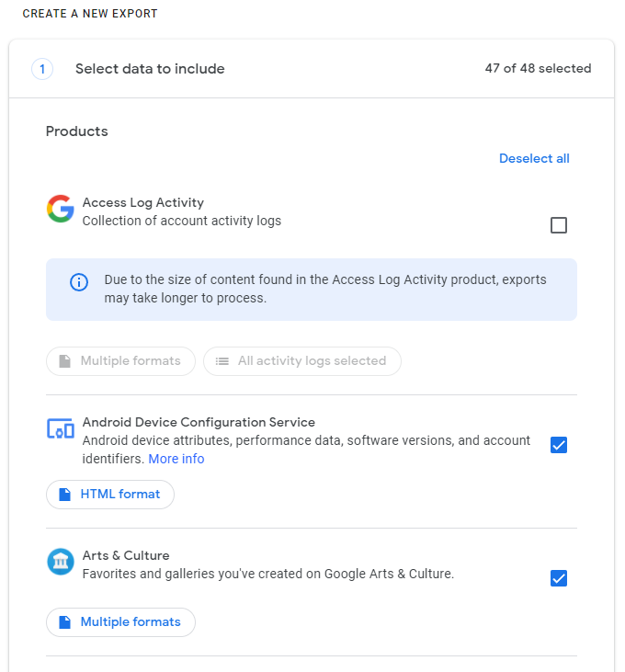This screenshot has height=672, width=625.
Task: Open the More info link
Action: pos(176,459)
